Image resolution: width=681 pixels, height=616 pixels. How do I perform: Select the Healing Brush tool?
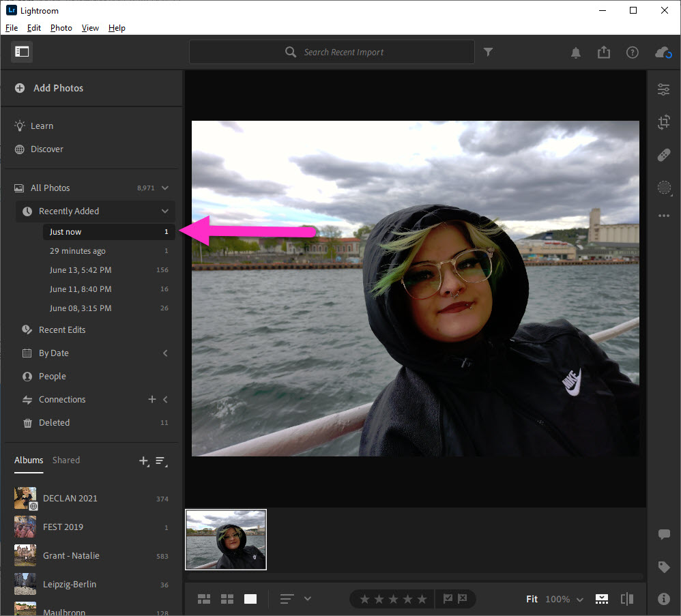[664, 155]
